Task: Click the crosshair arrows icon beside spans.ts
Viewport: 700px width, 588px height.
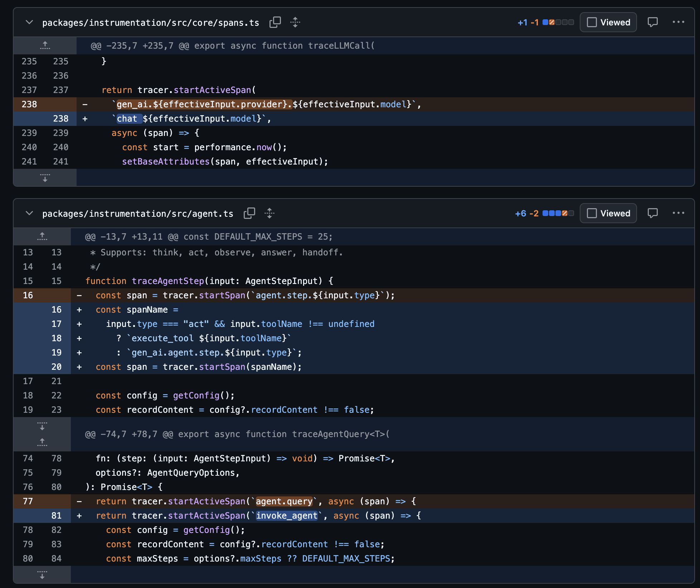Action: 295,22
